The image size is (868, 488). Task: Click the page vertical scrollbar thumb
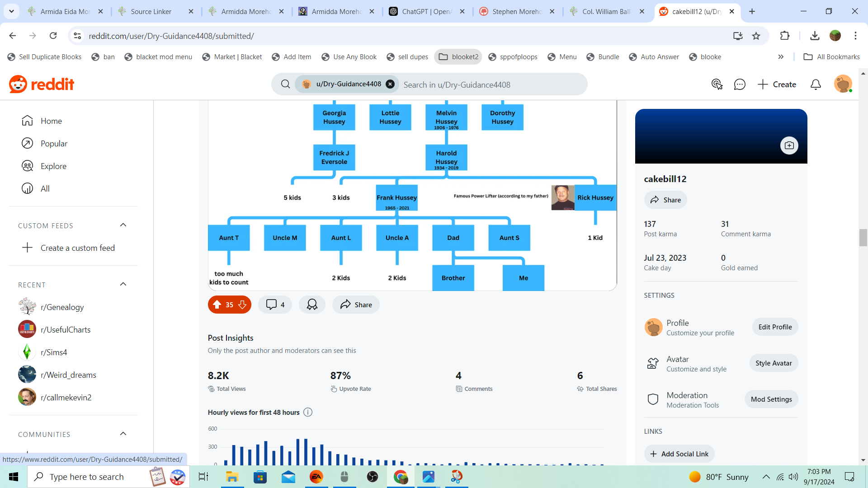pos(863,238)
